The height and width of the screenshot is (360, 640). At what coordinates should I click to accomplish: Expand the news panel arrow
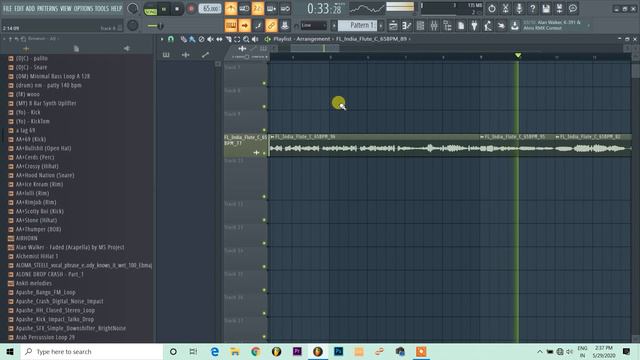tap(588, 25)
